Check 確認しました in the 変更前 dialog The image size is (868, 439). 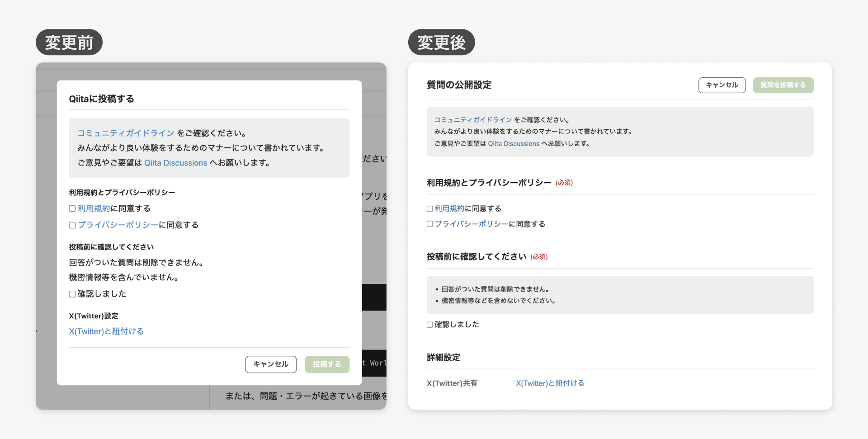72,294
